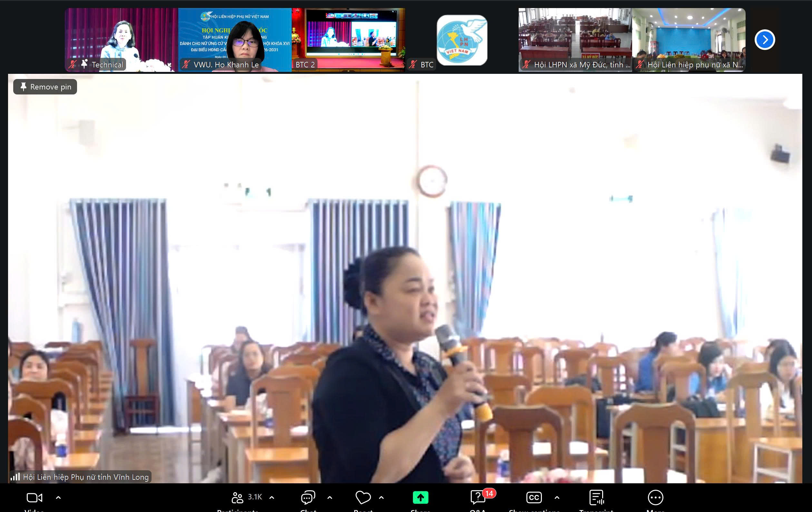Click the Remove pin button
The height and width of the screenshot is (512, 812).
tap(45, 87)
